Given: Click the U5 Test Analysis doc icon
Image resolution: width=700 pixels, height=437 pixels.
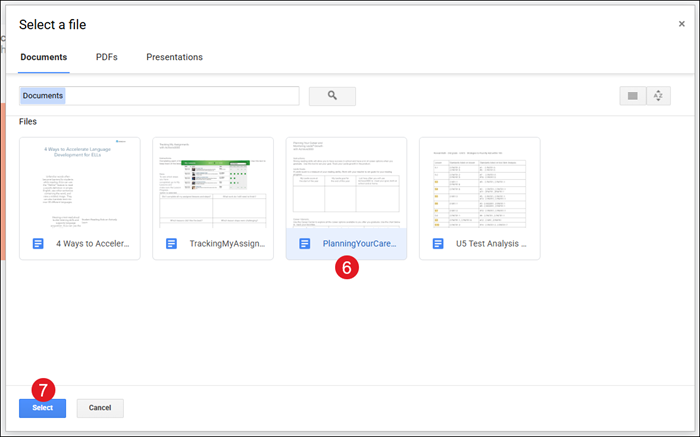Looking at the screenshot, I should click(439, 243).
